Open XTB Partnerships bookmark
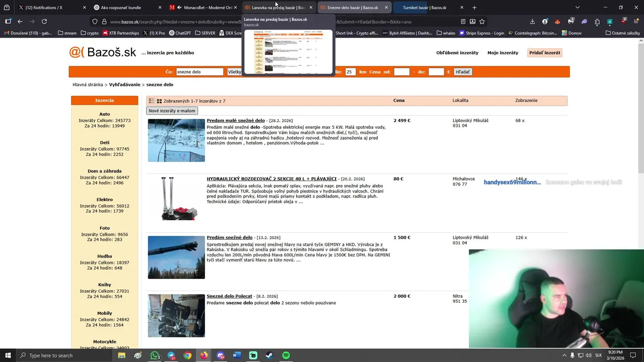Image resolution: width=644 pixels, height=362 pixels. point(121,33)
